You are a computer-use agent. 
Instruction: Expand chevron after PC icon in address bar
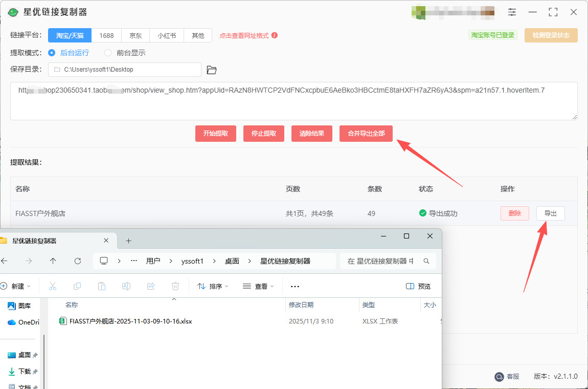tap(119, 261)
